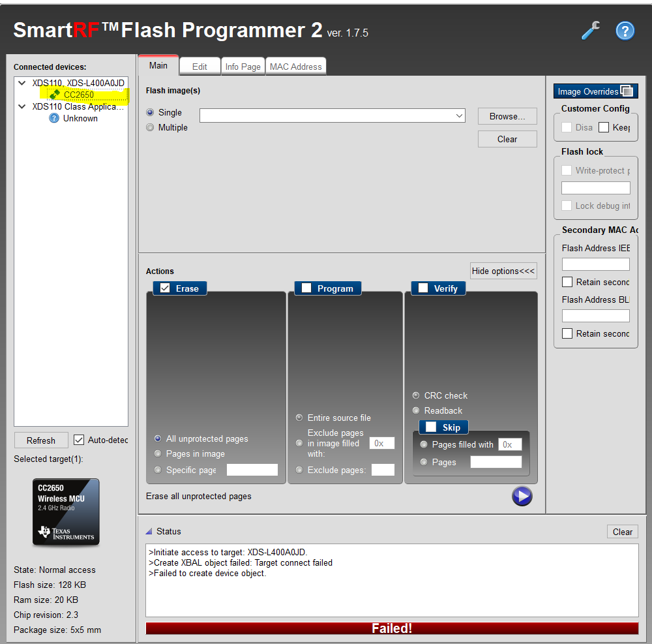Select the CC2650 device in tree

click(79, 95)
